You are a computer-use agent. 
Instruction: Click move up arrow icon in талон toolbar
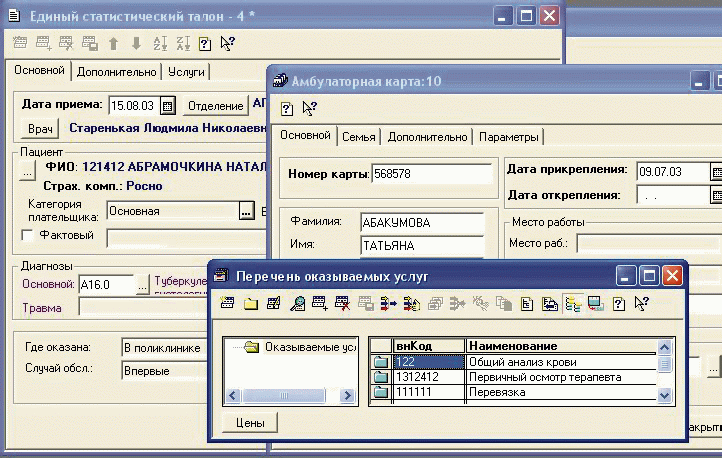113,44
